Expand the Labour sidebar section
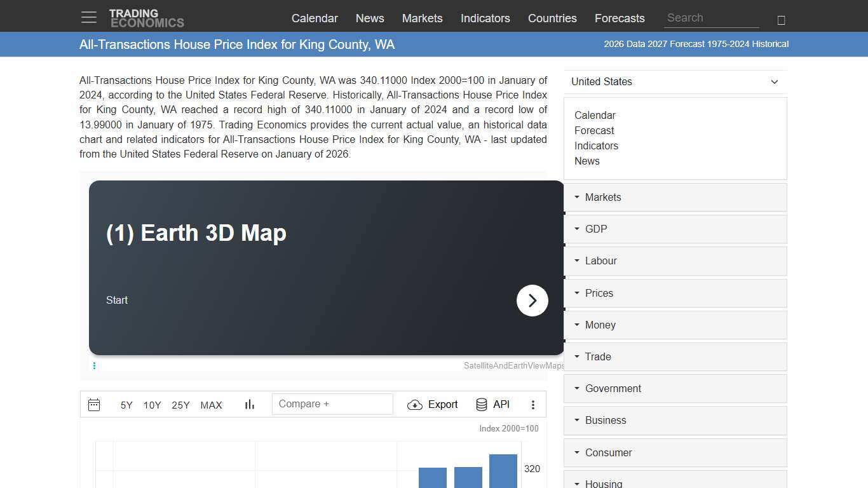The image size is (868, 488). tap(675, 261)
